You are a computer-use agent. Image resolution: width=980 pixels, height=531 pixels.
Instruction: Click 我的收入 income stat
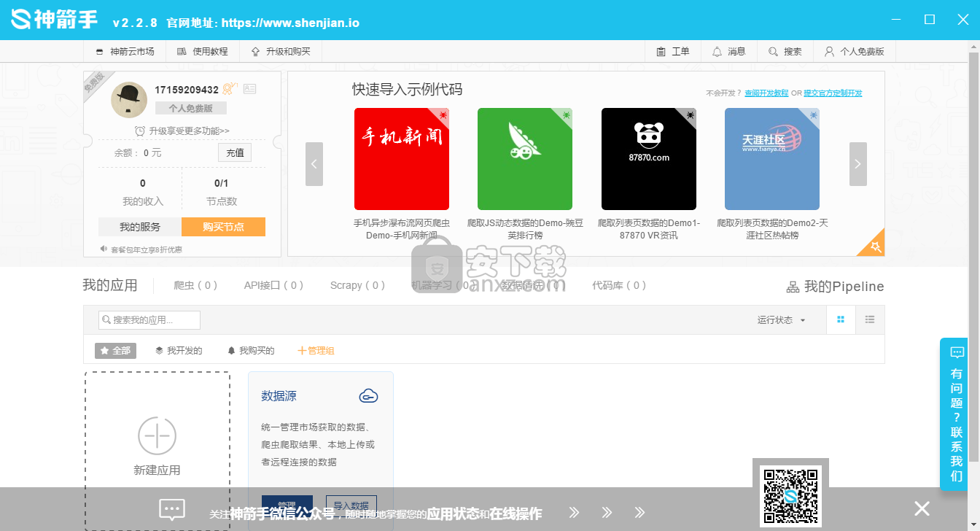pyautogui.click(x=142, y=193)
